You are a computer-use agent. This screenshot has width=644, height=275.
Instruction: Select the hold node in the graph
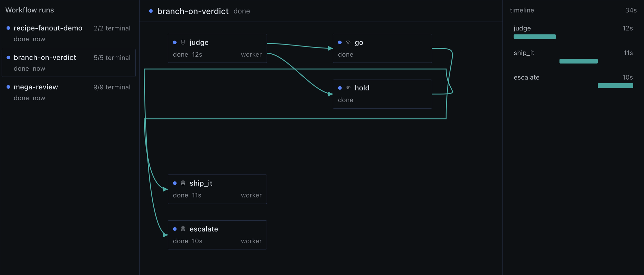pyautogui.click(x=382, y=94)
